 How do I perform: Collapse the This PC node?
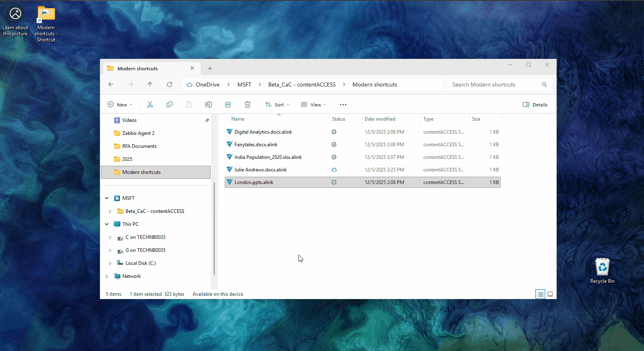(x=107, y=224)
